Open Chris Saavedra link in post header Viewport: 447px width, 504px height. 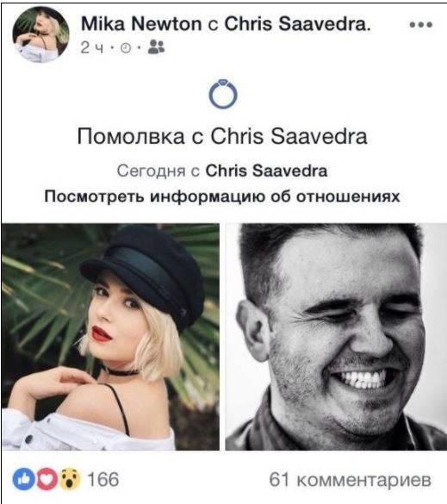pyautogui.click(x=297, y=24)
